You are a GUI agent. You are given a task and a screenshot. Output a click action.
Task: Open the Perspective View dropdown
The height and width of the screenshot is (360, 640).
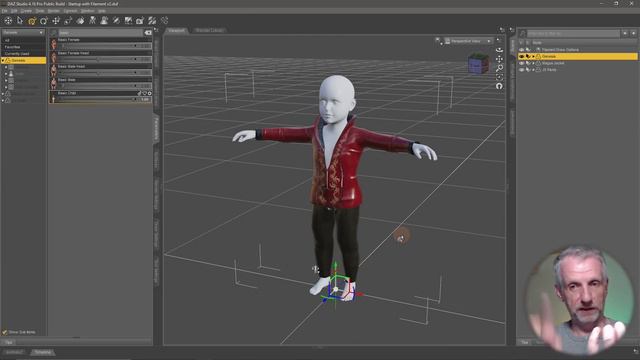pyautogui.click(x=468, y=41)
